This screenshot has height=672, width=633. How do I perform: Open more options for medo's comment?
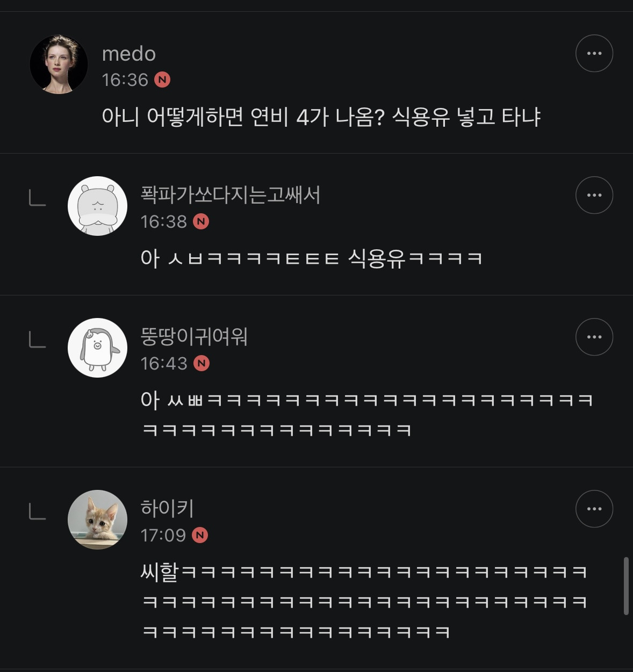coord(594,53)
